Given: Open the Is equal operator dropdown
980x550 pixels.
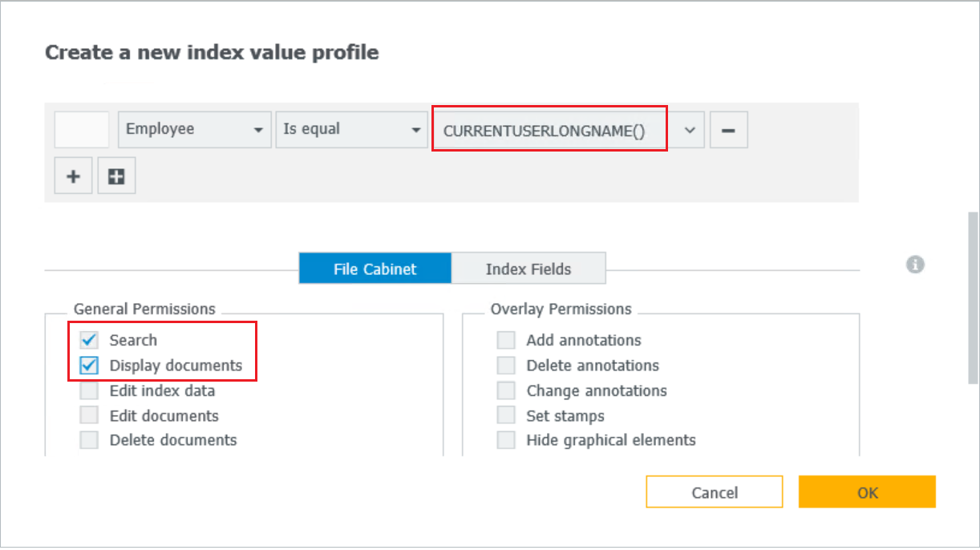Looking at the screenshot, I should pos(350,130).
